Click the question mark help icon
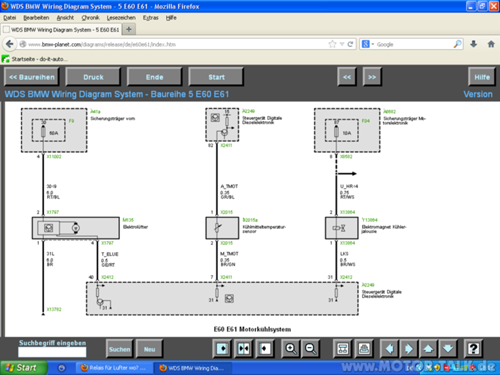The image size is (500, 375). [x=473, y=349]
